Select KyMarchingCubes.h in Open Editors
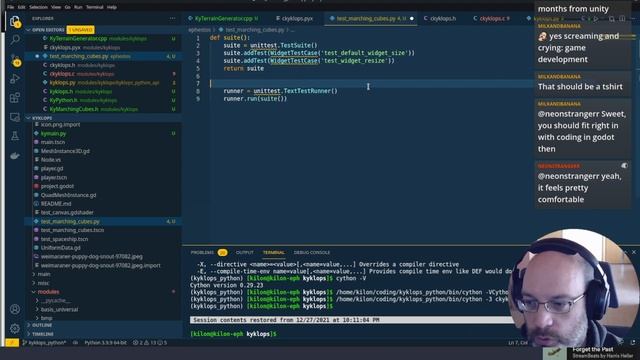The image size is (640, 360). tap(74, 109)
